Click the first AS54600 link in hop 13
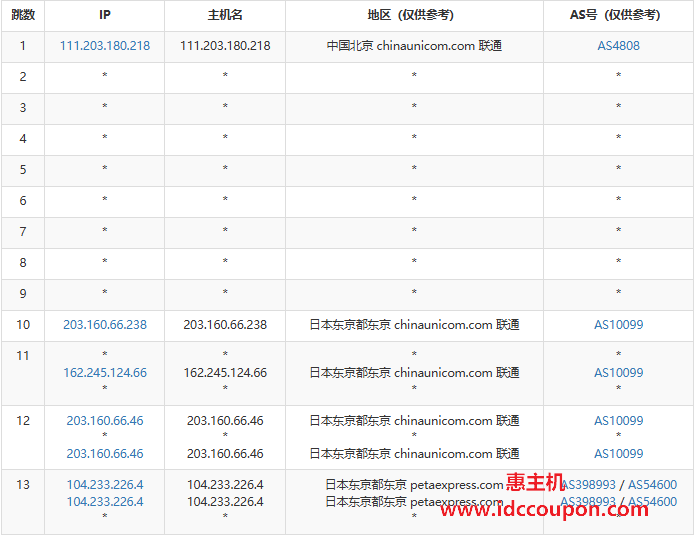The width and height of the screenshot is (694, 536). (x=652, y=485)
